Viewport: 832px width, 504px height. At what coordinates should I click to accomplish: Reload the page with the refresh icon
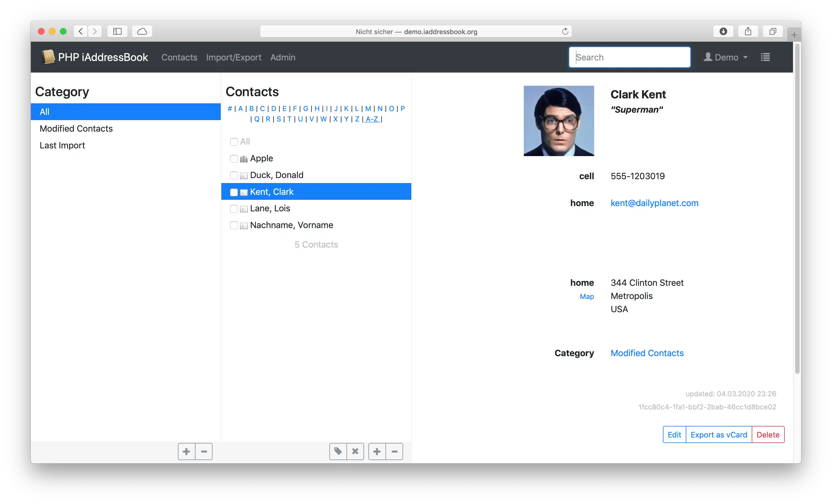coord(565,31)
